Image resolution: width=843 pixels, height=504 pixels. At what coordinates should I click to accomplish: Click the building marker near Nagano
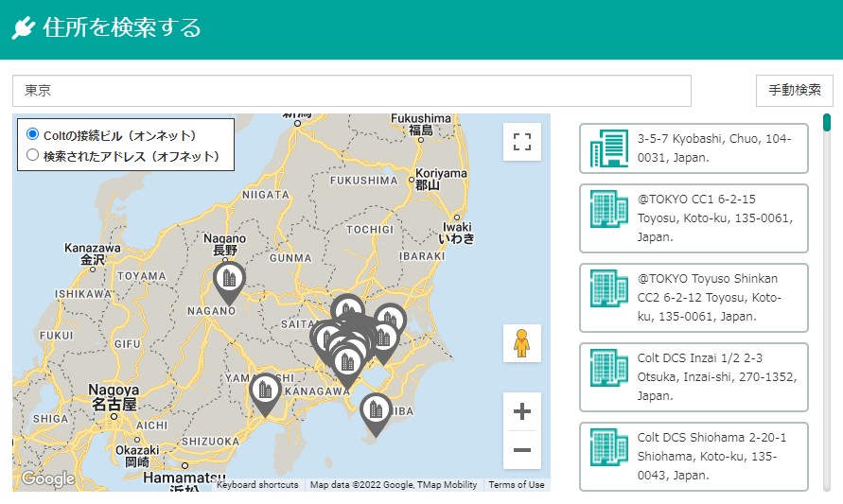click(x=229, y=281)
